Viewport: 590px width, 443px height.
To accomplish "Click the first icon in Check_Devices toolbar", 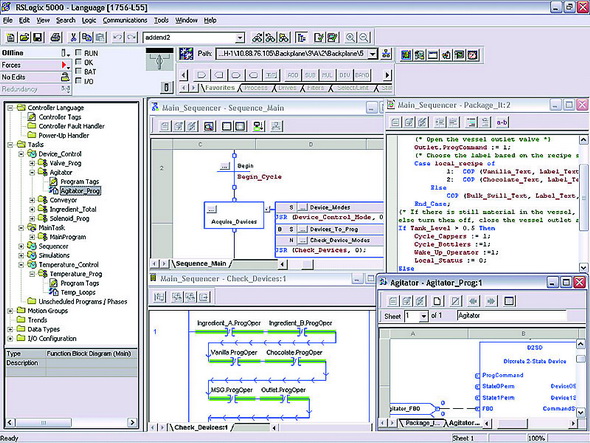I will coord(160,297).
